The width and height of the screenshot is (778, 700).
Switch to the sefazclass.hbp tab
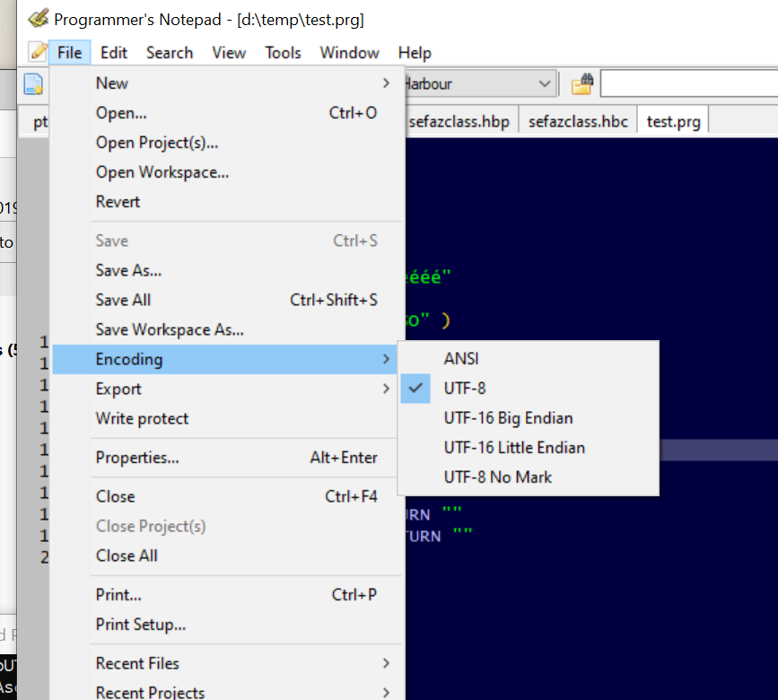tap(461, 121)
